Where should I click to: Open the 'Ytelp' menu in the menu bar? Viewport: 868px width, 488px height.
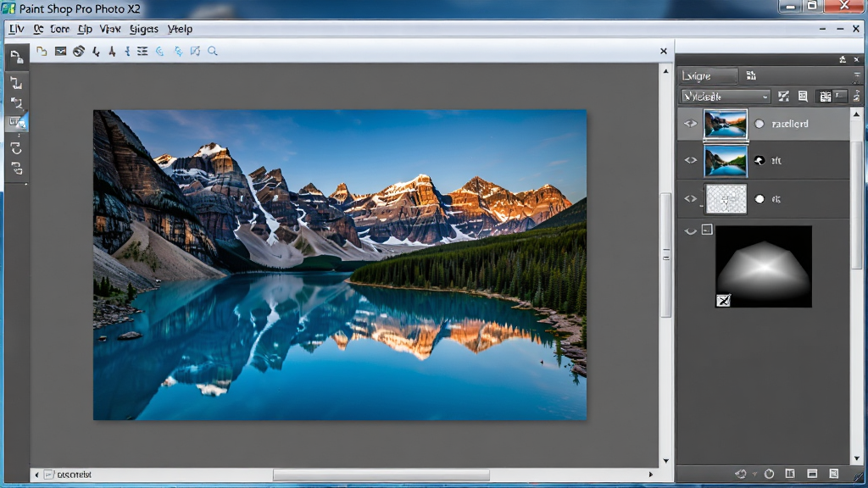(180, 29)
